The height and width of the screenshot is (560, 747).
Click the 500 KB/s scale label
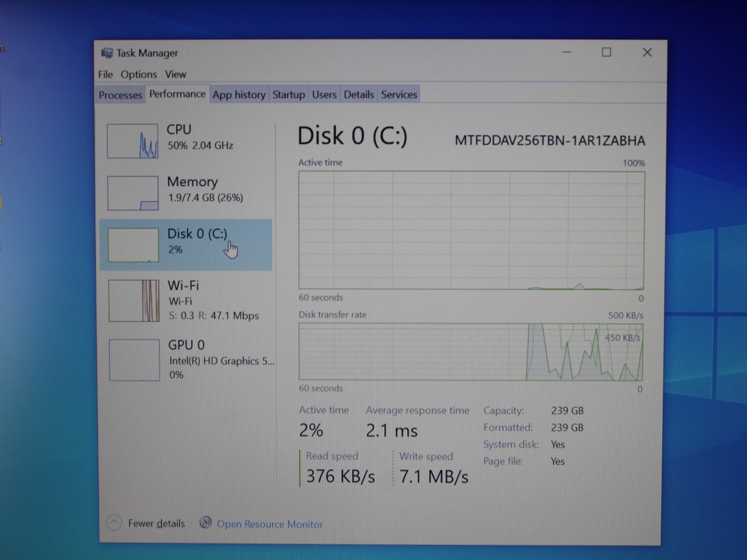626,315
